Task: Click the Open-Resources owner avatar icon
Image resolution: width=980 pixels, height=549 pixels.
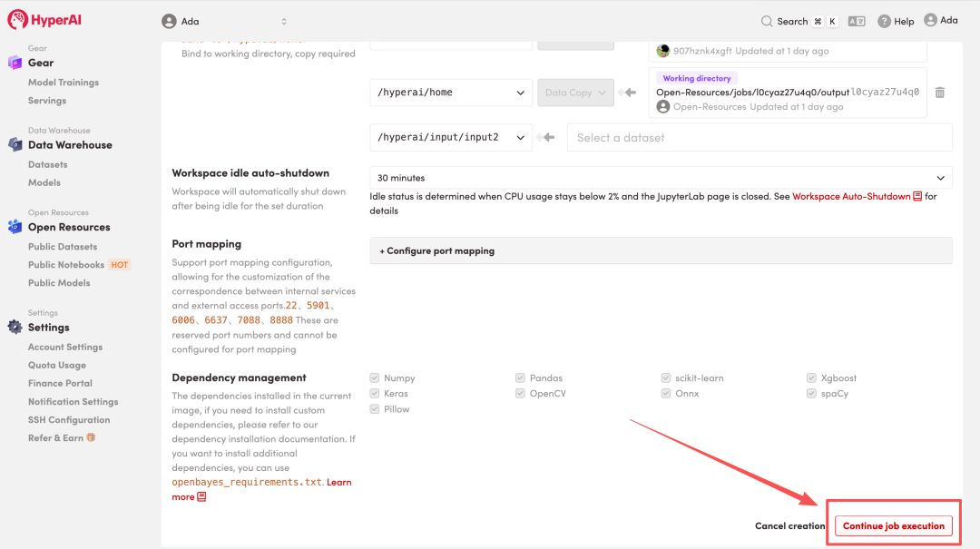Action: click(x=663, y=107)
